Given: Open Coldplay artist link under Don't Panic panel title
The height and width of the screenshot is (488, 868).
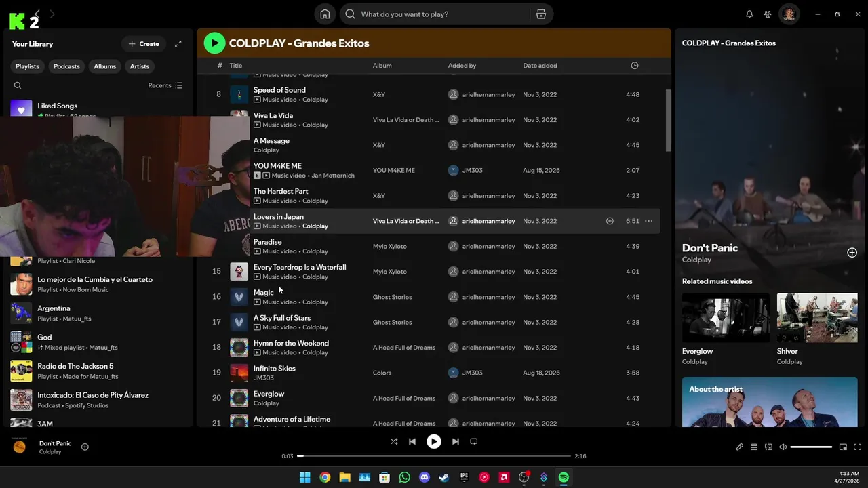Looking at the screenshot, I should [x=696, y=260].
